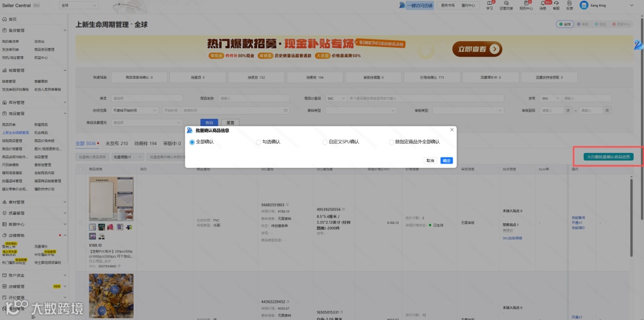Collapse the 销售管理 sidebar group chevron
The width and height of the screenshot is (644, 320).
pos(65,70)
